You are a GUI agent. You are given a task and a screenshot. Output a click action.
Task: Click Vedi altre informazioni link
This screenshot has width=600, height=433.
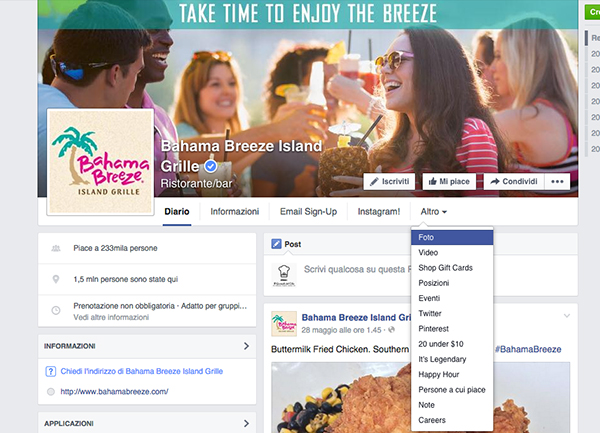111,317
